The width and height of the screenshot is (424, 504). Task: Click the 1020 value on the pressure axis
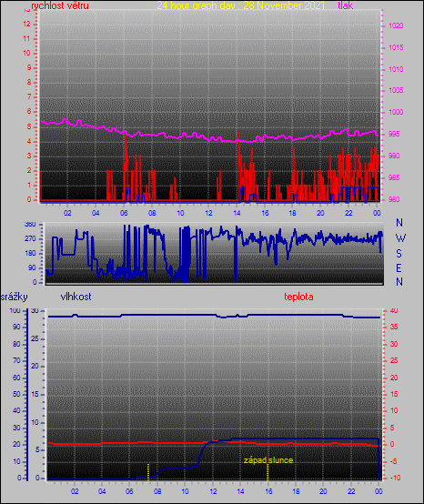pyautogui.click(x=396, y=25)
